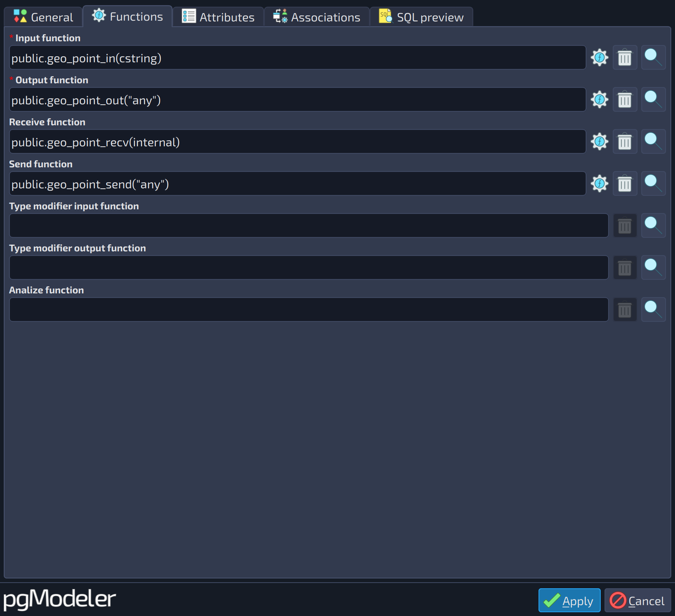
Task: Click inside the Receive function field
Action: [297, 142]
